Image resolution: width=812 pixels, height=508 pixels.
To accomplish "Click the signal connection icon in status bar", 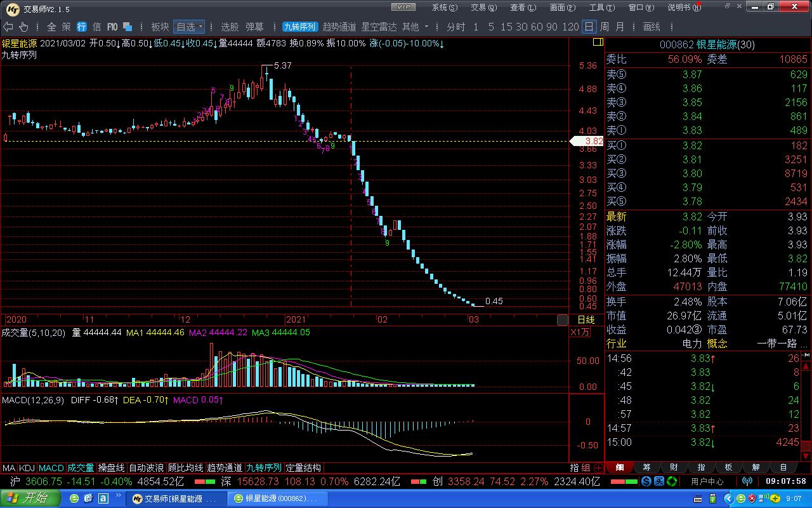I will (x=747, y=481).
